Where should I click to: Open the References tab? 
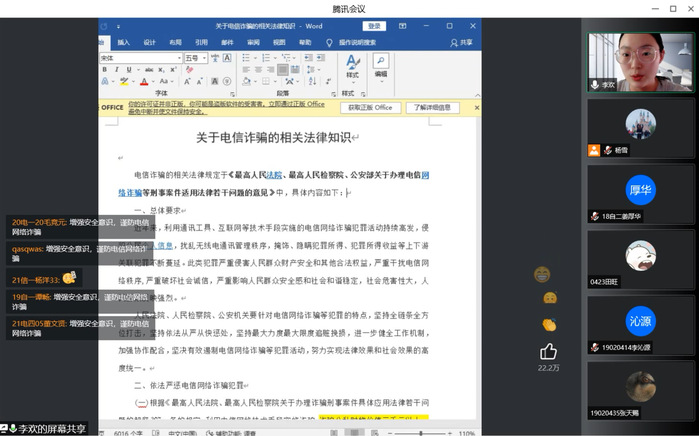tap(201, 42)
